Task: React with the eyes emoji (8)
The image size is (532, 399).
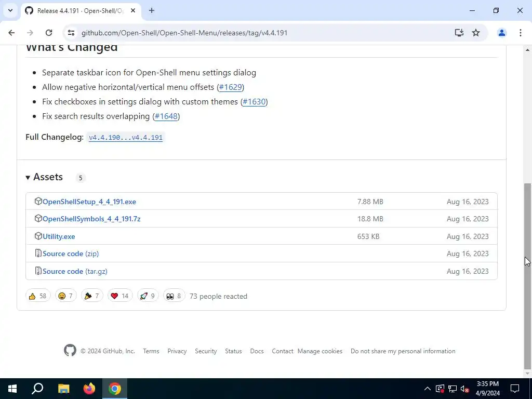Action: (x=174, y=296)
